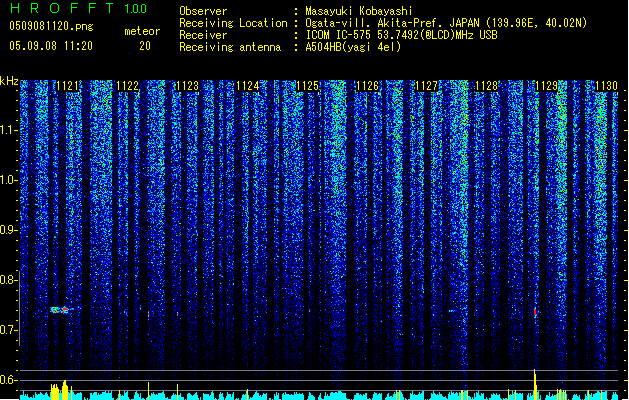Click the Receiver label

(x=203, y=35)
